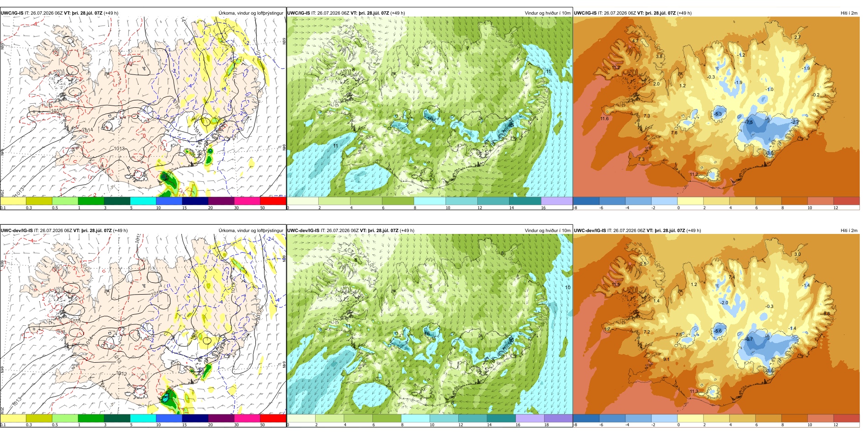Screen dimensions: 868x434
Task: Pick the pale yellow 0–2 swatch in UWC/IG-IS temperature legend
Action: point(690,201)
